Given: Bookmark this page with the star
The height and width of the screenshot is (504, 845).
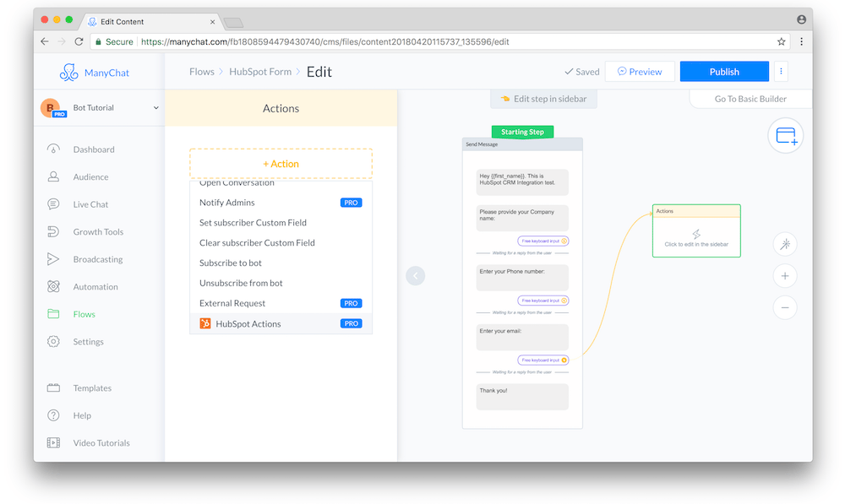Looking at the screenshot, I should (781, 41).
